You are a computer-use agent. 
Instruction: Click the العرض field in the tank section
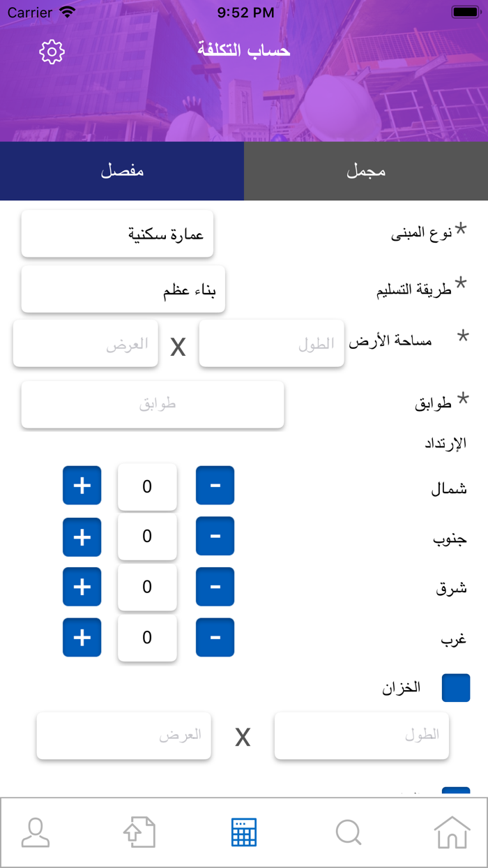pyautogui.click(x=123, y=735)
